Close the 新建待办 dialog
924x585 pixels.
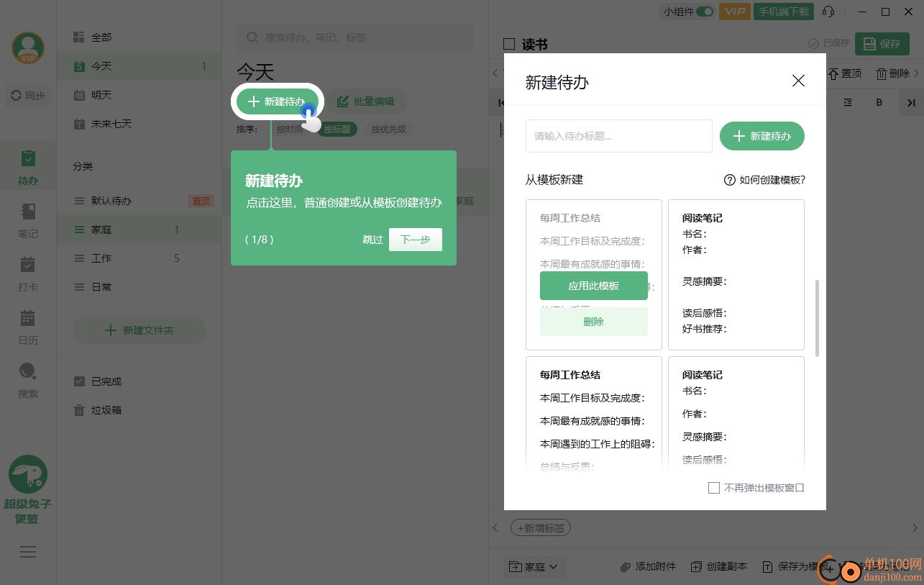tap(798, 81)
